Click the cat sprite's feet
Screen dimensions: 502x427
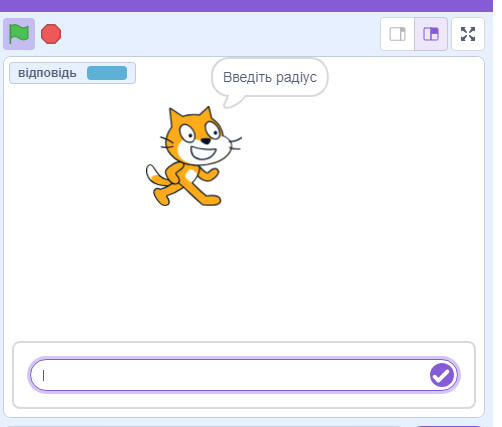(187, 198)
